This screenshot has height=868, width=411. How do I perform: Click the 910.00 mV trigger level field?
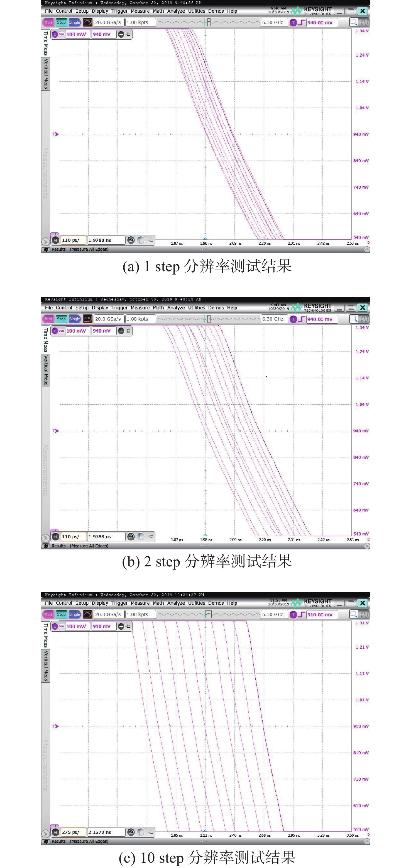coord(322,615)
